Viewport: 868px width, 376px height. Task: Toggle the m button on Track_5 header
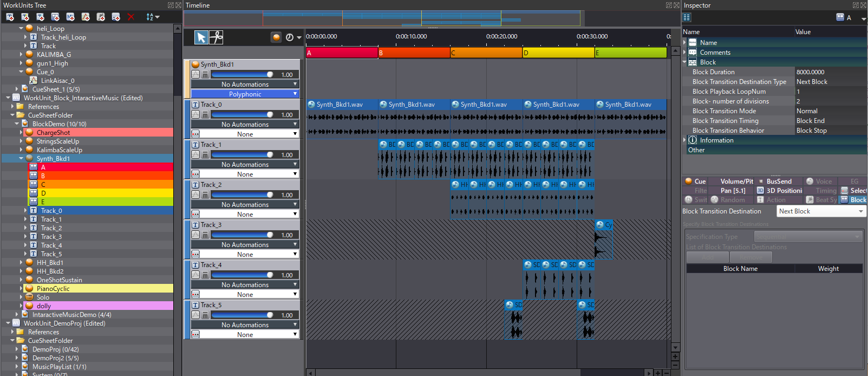click(x=205, y=315)
